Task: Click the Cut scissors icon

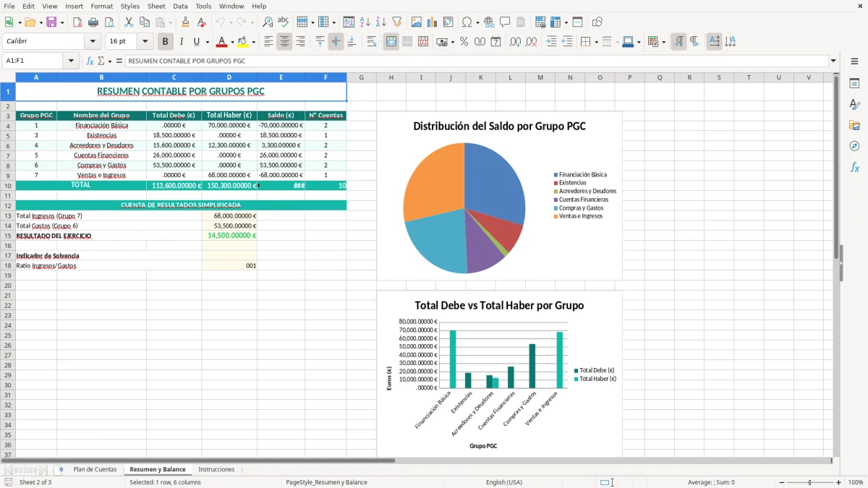Action: pyautogui.click(x=129, y=22)
